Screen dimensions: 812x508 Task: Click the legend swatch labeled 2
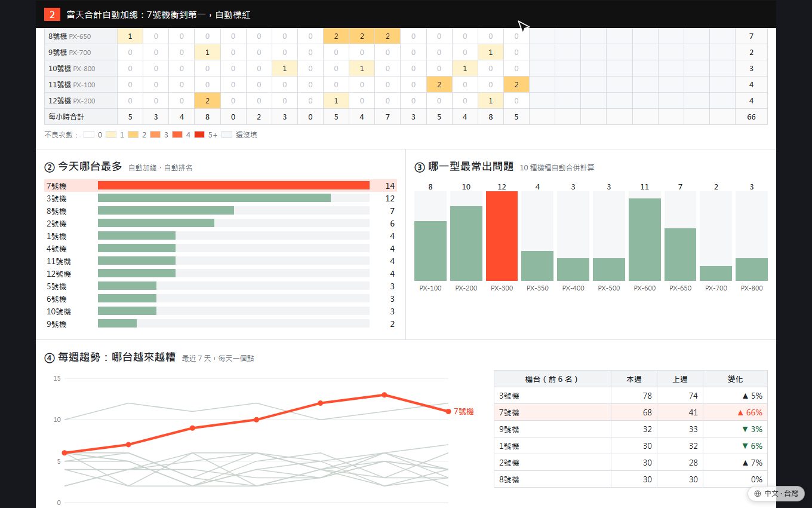[x=133, y=135]
